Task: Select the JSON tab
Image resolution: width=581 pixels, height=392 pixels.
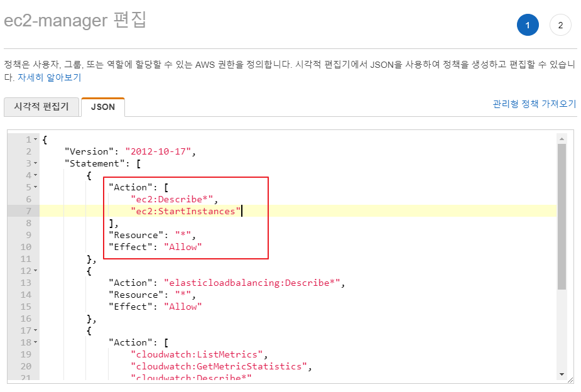Action: 103,107
